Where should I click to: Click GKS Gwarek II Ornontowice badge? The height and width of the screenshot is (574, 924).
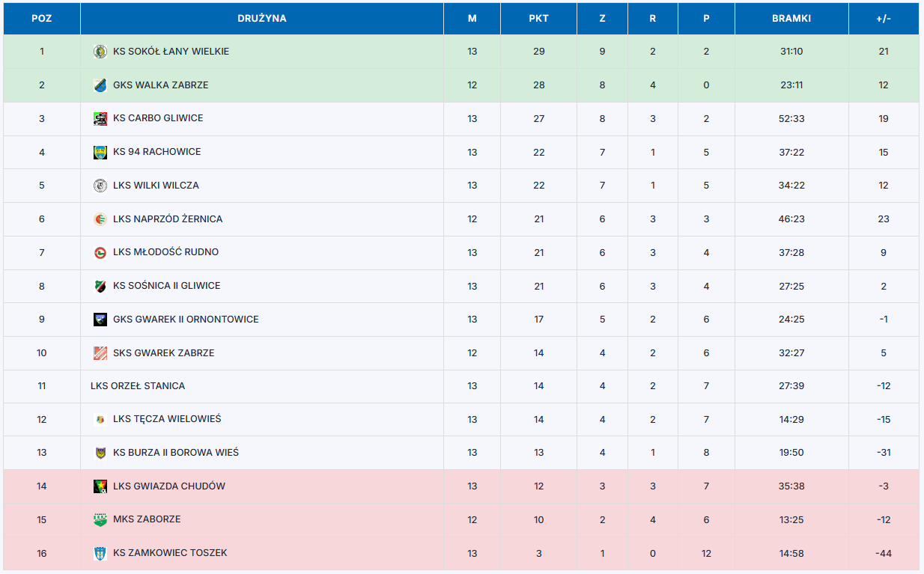[x=100, y=320]
